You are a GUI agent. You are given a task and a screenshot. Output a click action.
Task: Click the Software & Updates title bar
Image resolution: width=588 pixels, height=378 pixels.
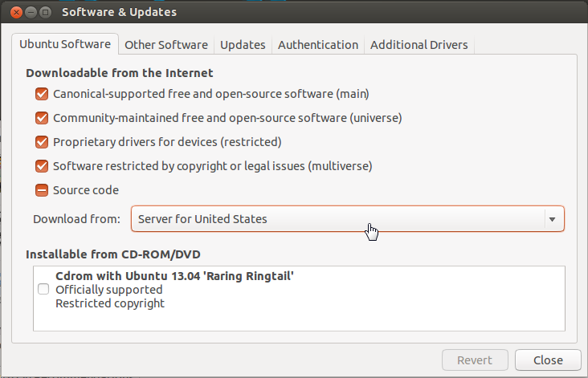click(321, 12)
